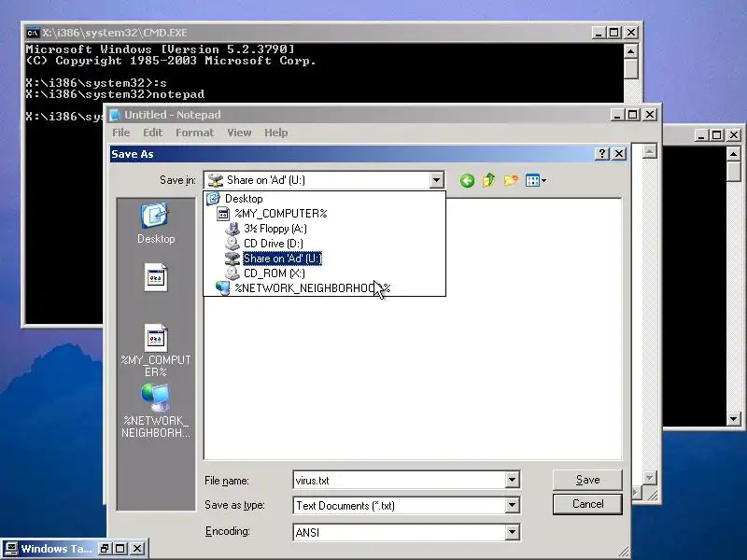Click the Notepad title bar icon
747x560 pixels.
pyautogui.click(x=114, y=115)
